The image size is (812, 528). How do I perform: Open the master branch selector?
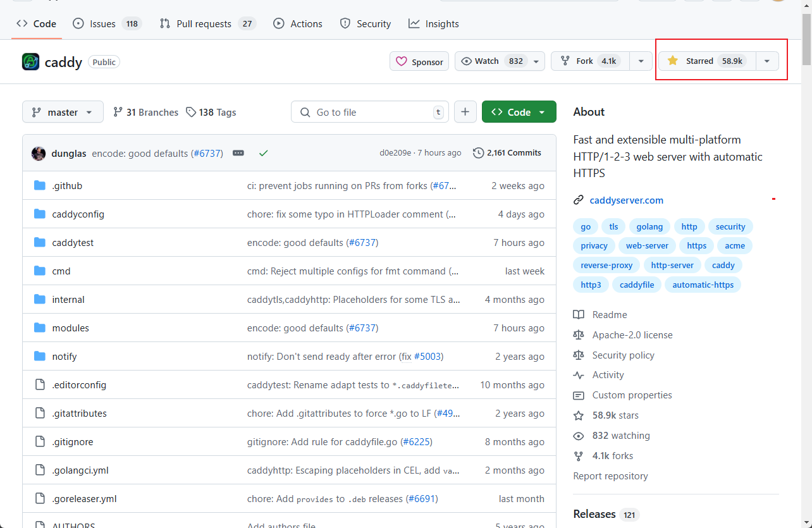click(62, 112)
